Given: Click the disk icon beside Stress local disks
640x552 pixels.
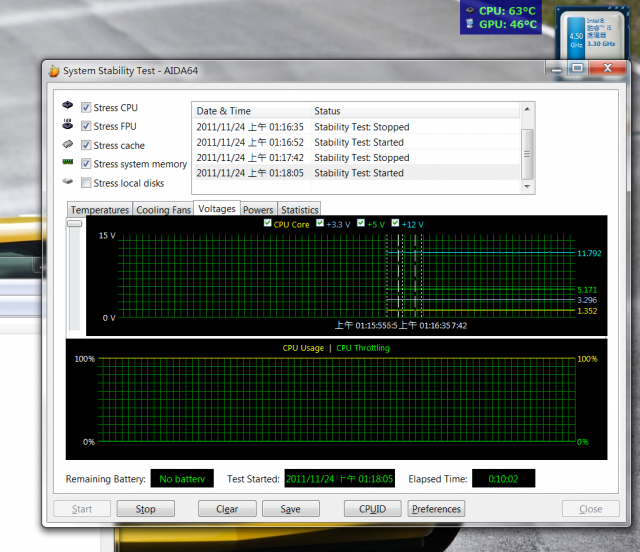Looking at the screenshot, I should click(67, 181).
